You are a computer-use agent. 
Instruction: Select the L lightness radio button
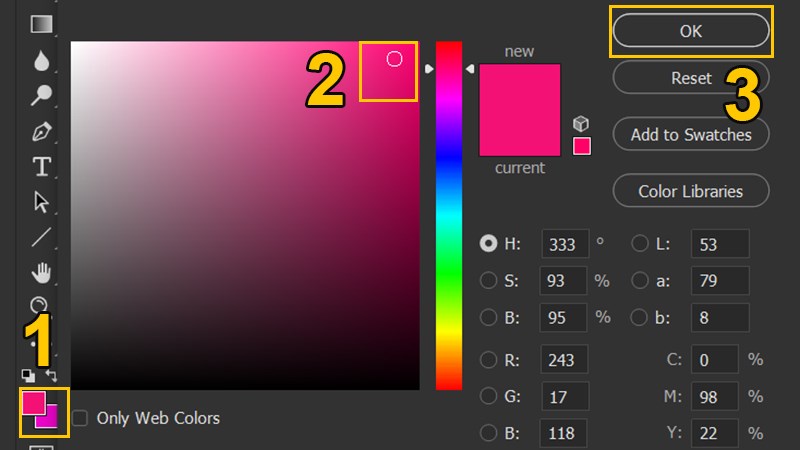pos(640,243)
